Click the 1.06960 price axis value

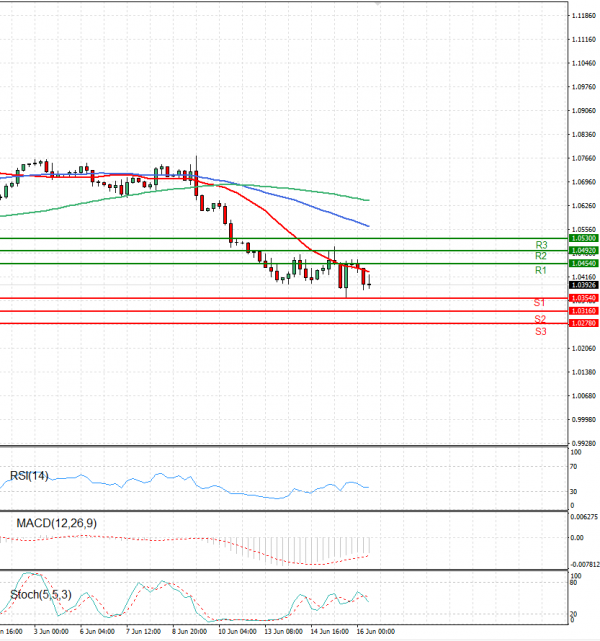(x=584, y=182)
